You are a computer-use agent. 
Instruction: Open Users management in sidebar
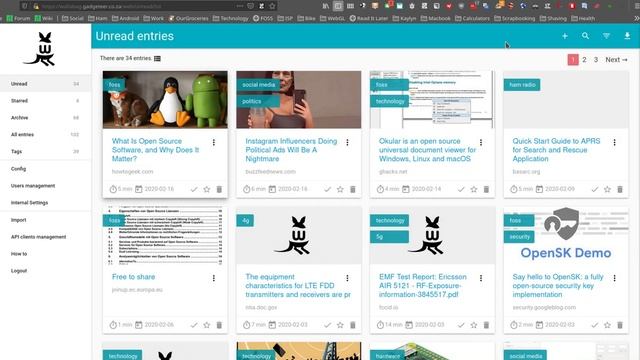[x=45, y=186]
